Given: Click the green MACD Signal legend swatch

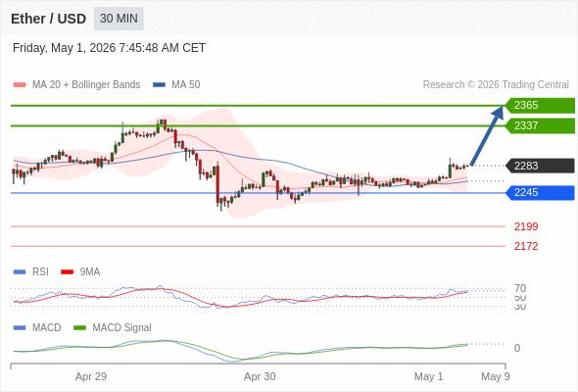Looking at the screenshot, I should click(79, 327).
